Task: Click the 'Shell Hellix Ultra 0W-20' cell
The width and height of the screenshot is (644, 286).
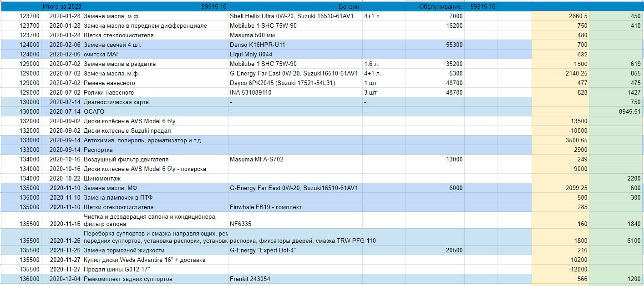Action: 295,16
